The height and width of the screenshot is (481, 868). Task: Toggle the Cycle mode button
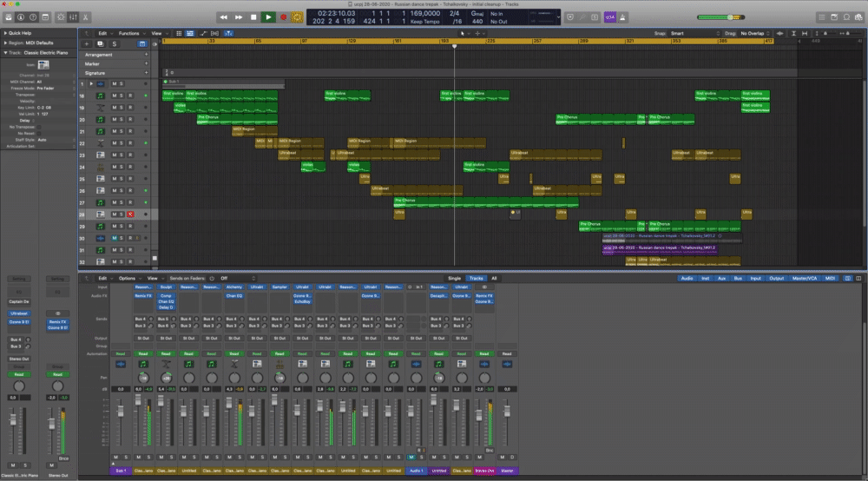298,16
